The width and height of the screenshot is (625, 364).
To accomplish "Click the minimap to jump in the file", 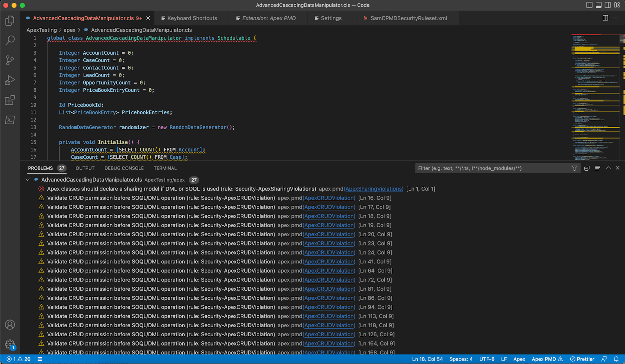I will click(594, 98).
